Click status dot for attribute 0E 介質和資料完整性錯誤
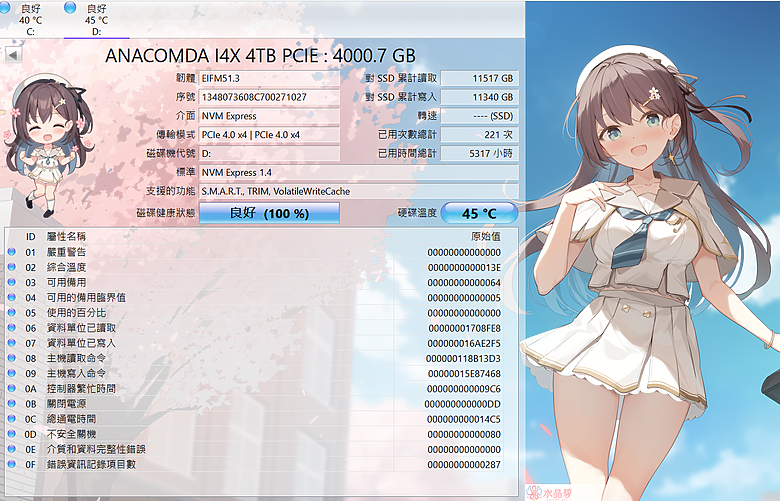Image resolution: width=780 pixels, height=501 pixels. 11,449
